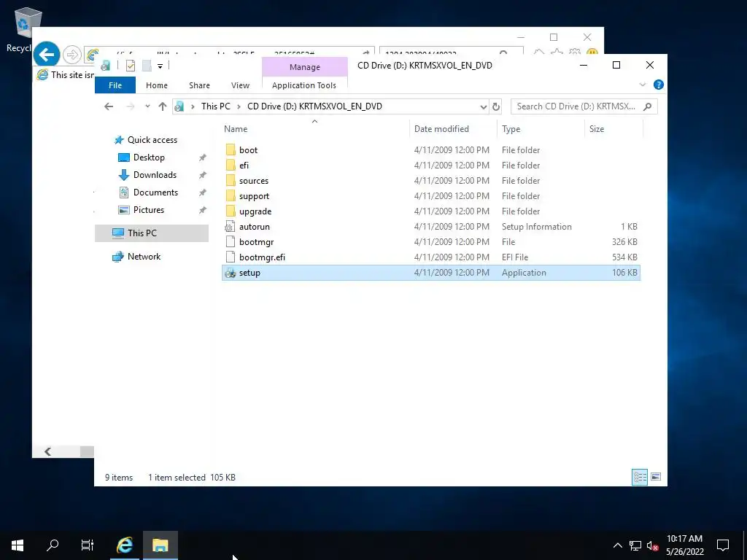Open Downloads in navigation pane
The width and height of the screenshot is (747, 560).
click(x=155, y=175)
